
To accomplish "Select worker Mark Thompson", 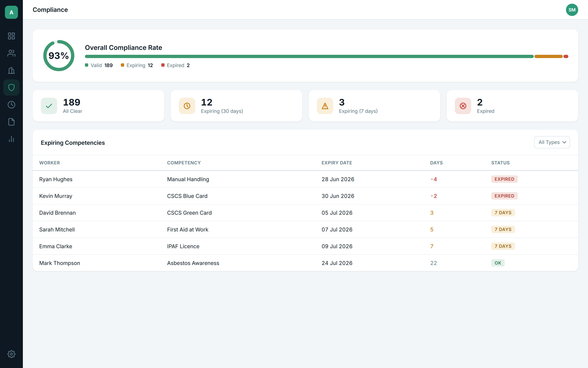I will (60, 263).
